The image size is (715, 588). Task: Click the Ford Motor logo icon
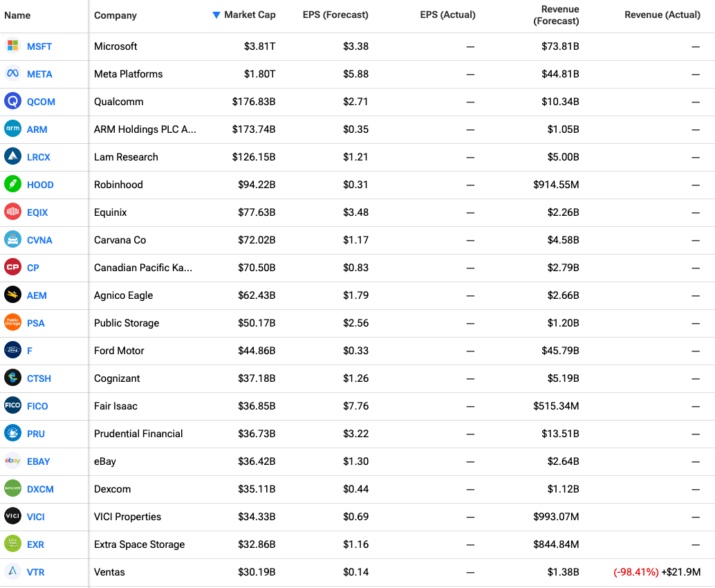click(x=12, y=351)
